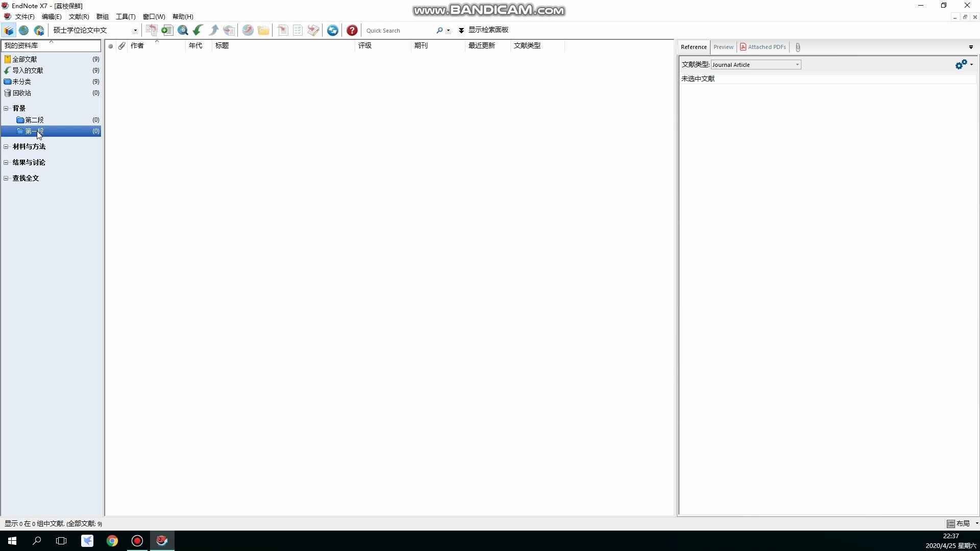Open the 工具(T) menu
Viewport: 980px width, 551px height.
pos(126,17)
